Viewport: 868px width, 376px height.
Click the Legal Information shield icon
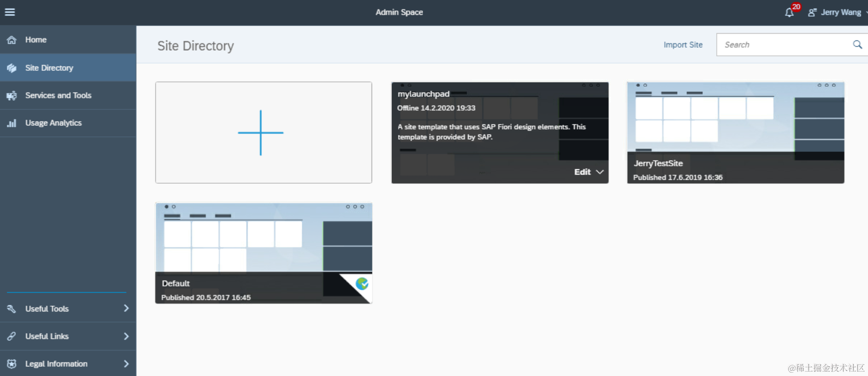point(12,364)
